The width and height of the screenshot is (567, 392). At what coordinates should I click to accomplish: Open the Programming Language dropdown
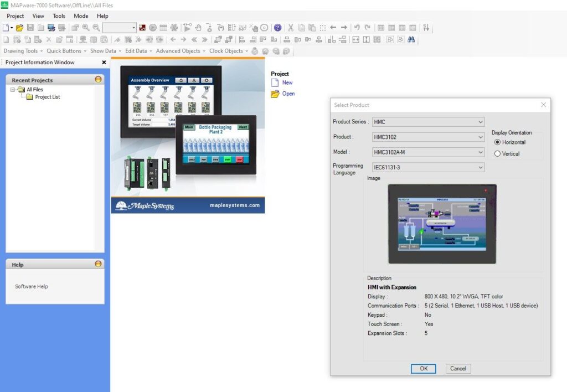tap(428, 167)
